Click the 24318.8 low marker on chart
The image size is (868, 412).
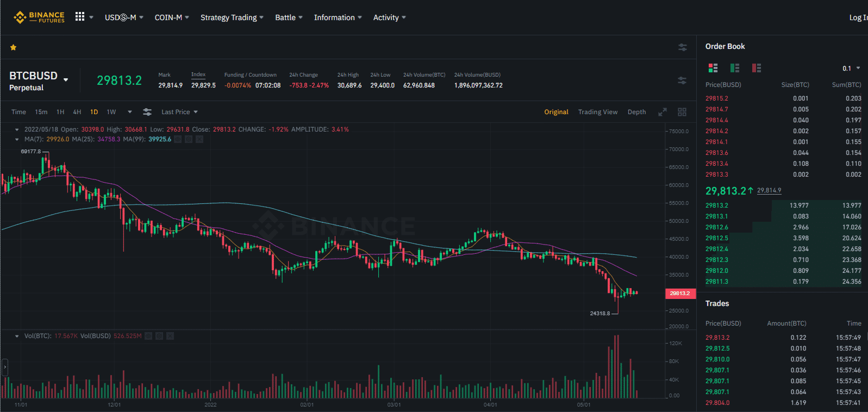coord(600,314)
